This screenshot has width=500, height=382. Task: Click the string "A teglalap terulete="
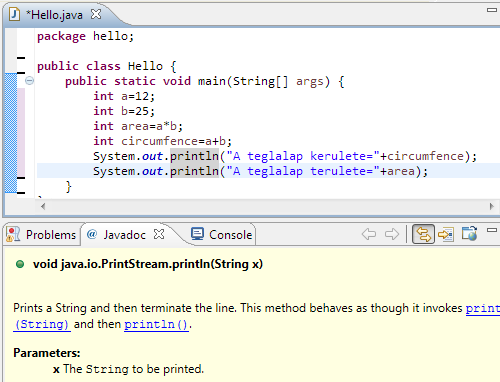[303, 171]
